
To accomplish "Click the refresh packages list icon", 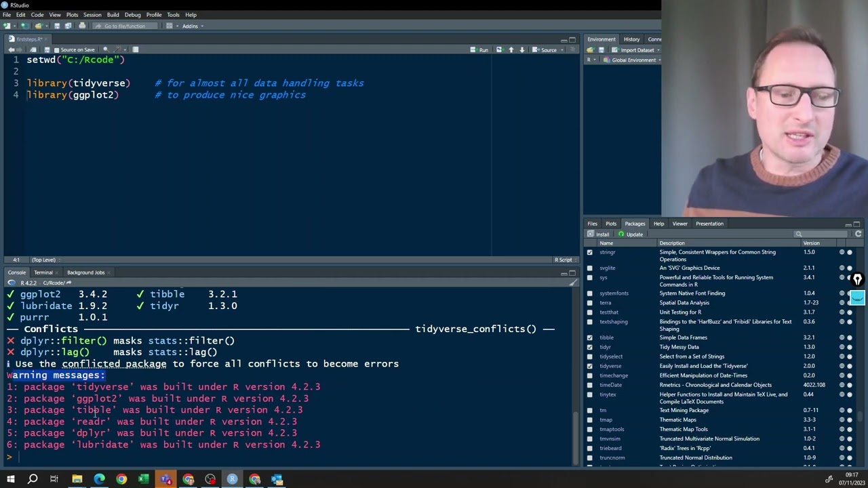I will click(858, 234).
